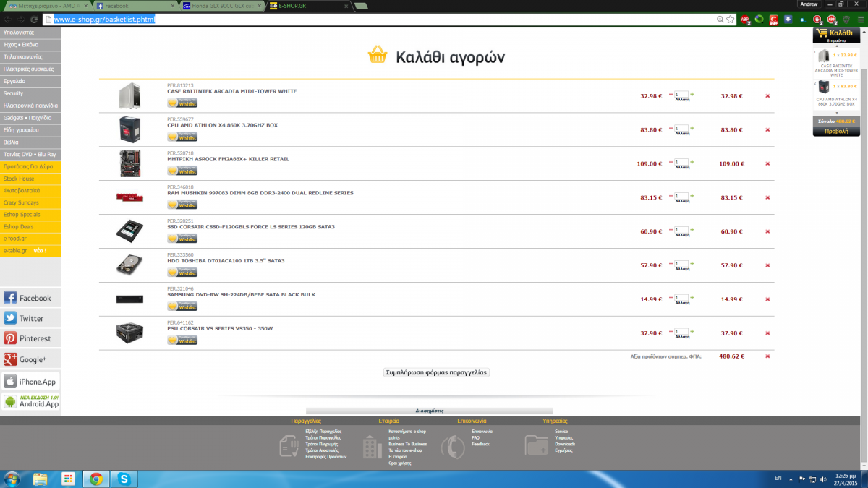Open the iPhone.App download button

(x=30, y=381)
